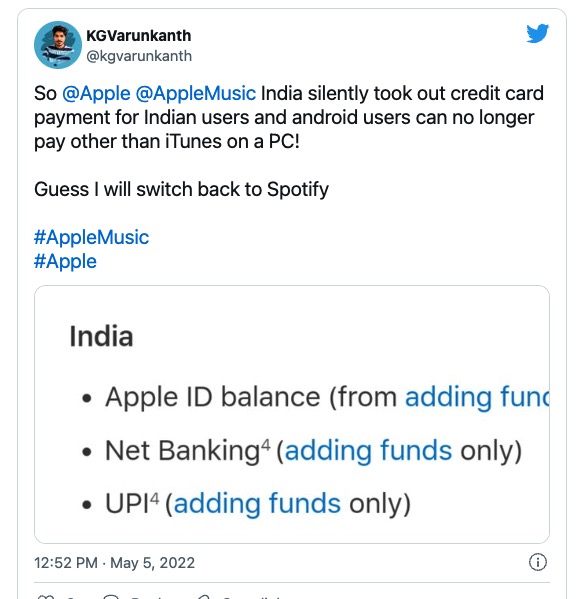Open the @AppleMusic mention
576x599 pixels.
(196, 94)
